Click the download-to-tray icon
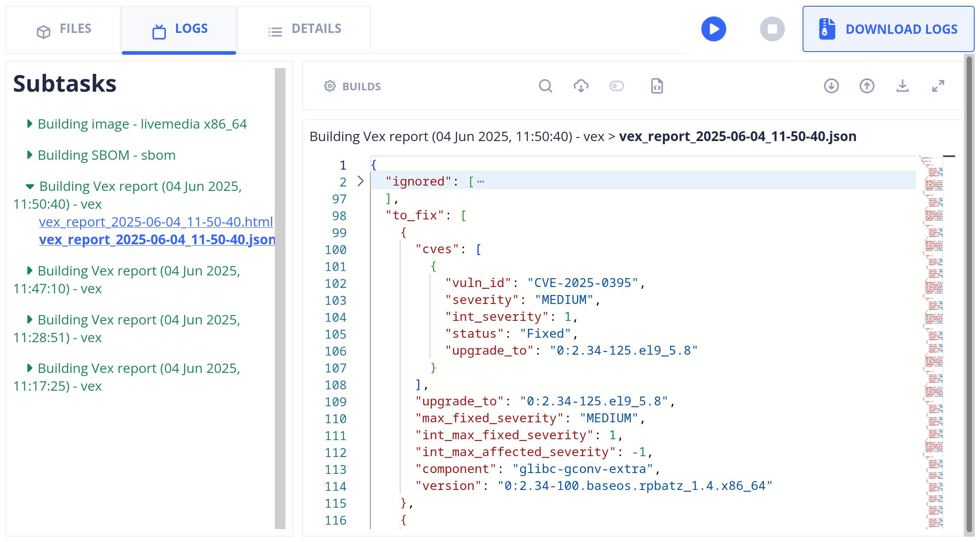The height and width of the screenshot is (542, 980). [x=902, y=86]
